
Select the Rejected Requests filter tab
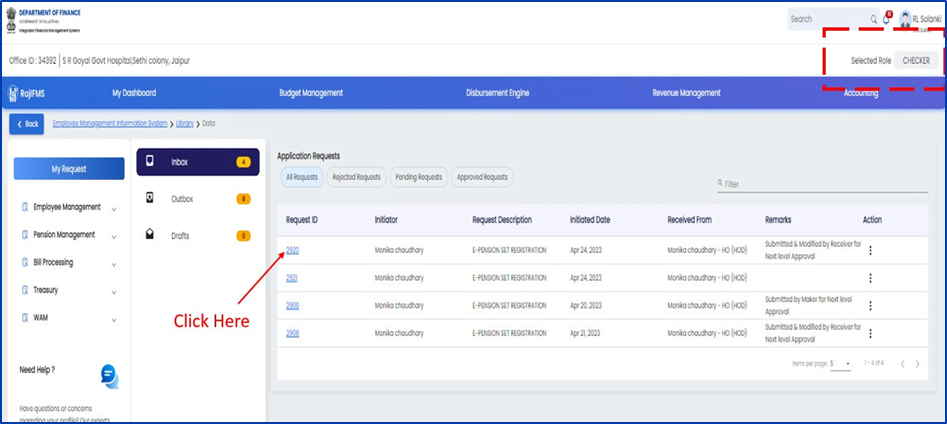pos(356,177)
